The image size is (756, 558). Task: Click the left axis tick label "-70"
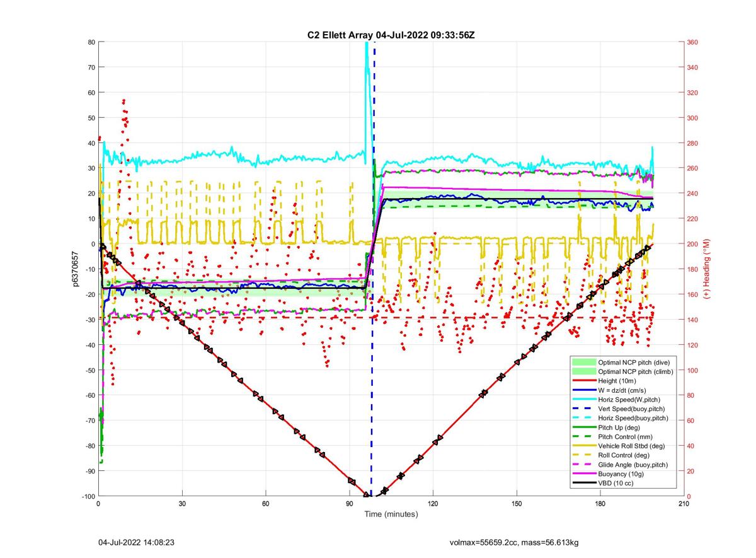coord(89,421)
